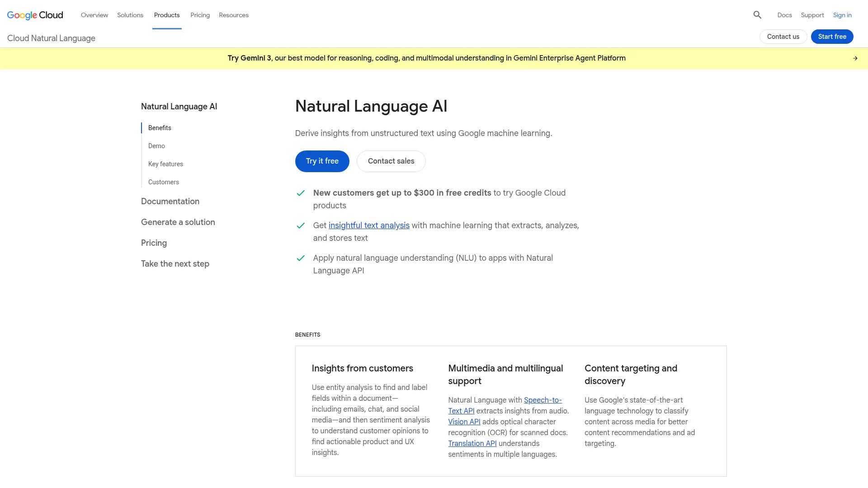This screenshot has height=488, width=868.
Task: Click the Insights from customers heading
Action: coord(363,368)
